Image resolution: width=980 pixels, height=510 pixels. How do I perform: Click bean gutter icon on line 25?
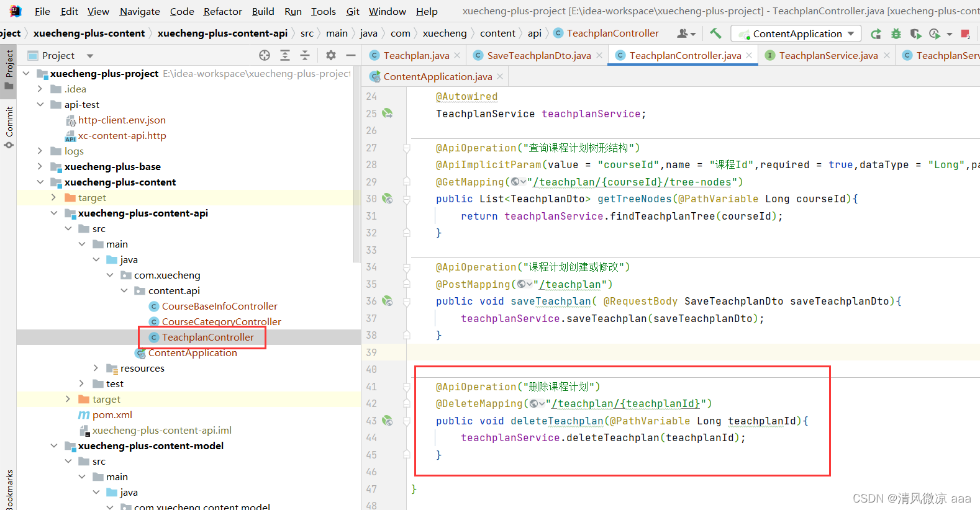coord(388,114)
